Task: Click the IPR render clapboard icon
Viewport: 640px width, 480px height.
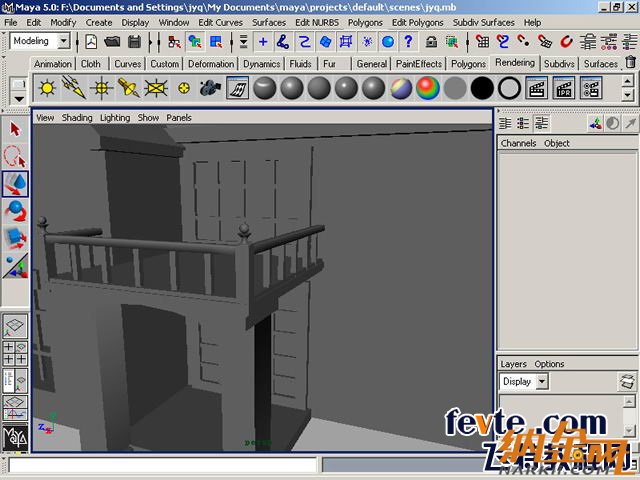Action: point(563,88)
